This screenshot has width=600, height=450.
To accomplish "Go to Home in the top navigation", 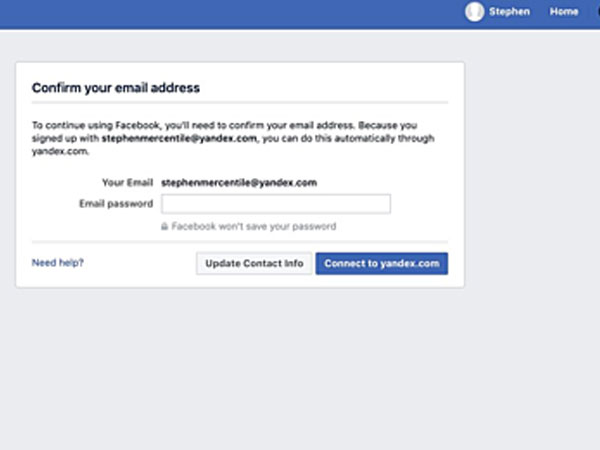I will (x=564, y=12).
